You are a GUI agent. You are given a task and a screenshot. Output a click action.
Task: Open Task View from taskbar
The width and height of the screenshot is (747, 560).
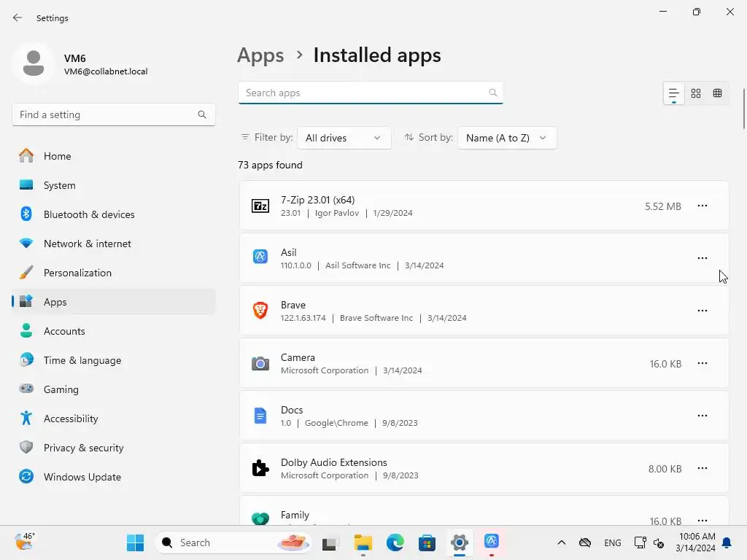point(329,543)
